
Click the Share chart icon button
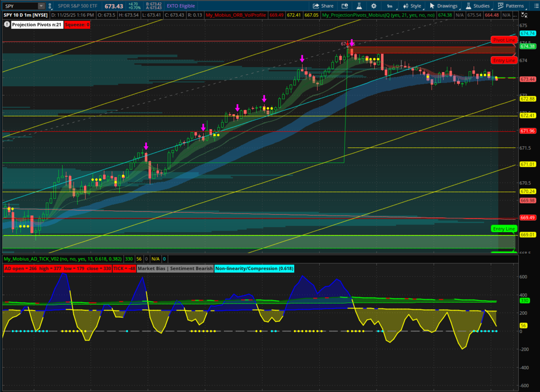323,6
